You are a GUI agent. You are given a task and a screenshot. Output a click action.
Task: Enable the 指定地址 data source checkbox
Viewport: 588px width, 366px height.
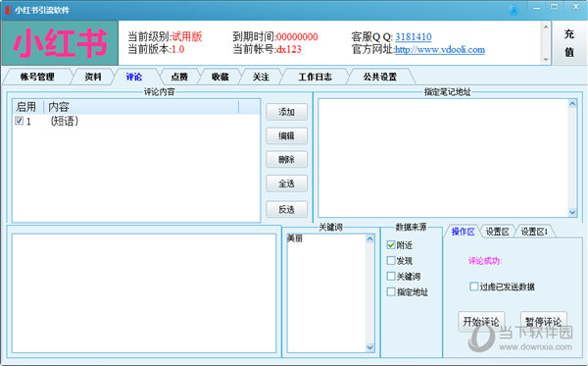click(391, 291)
